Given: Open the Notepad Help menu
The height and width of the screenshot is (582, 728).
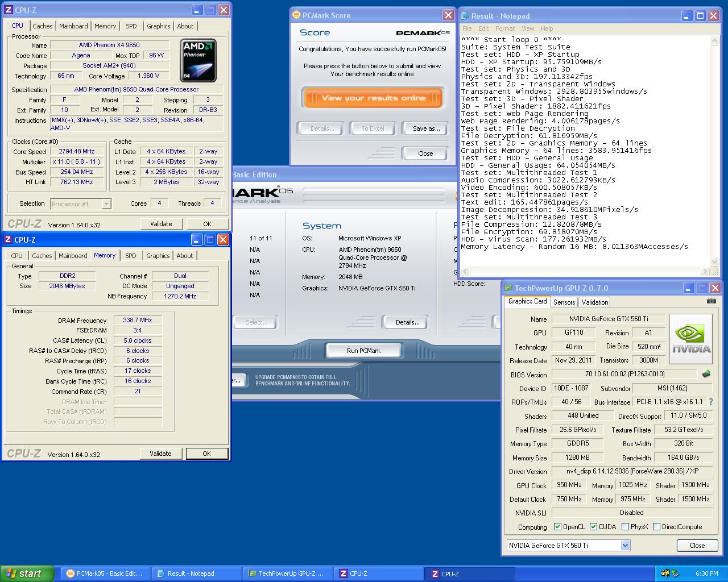Looking at the screenshot, I should click(547, 28).
